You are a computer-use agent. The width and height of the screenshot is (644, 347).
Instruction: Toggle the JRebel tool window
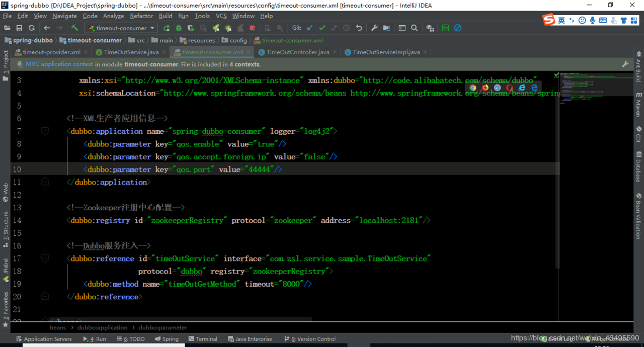[x=6, y=270]
